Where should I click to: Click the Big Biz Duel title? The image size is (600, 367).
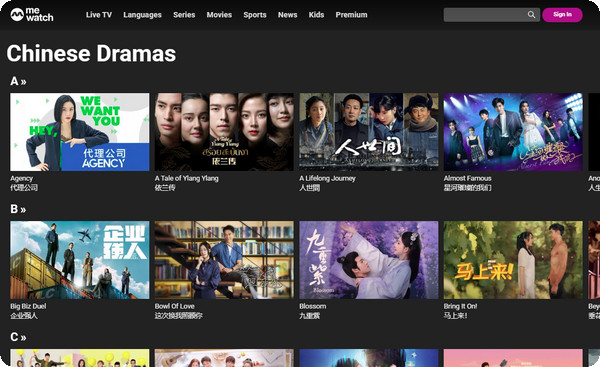(x=28, y=306)
